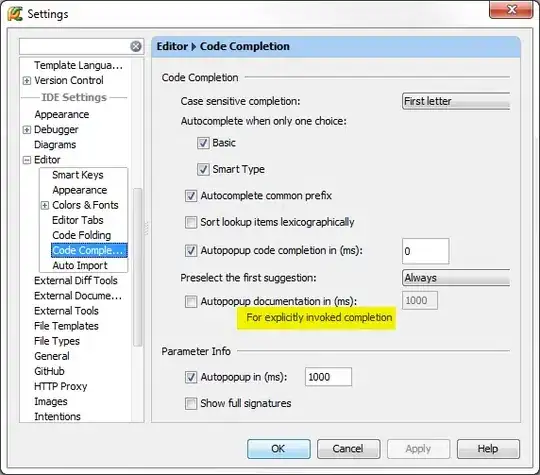Open External Tools settings
The height and width of the screenshot is (475, 540).
[66, 311]
